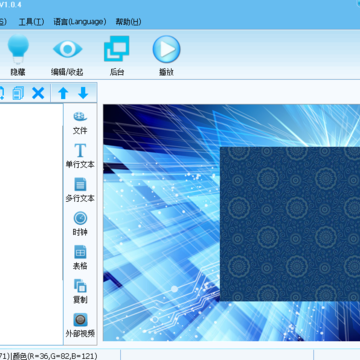
Task: Open the 帮助(H) menu
Action: [128, 22]
